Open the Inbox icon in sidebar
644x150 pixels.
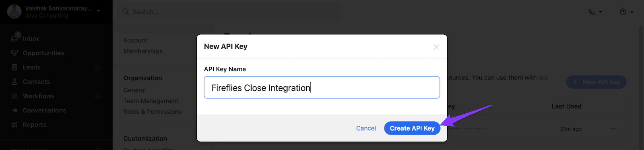(14, 38)
